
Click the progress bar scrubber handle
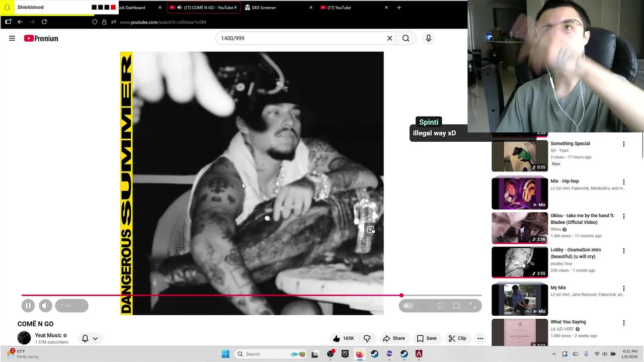[x=401, y=295]
